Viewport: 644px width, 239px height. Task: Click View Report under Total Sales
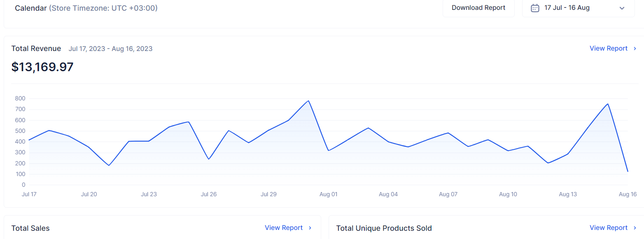[284, 227]
